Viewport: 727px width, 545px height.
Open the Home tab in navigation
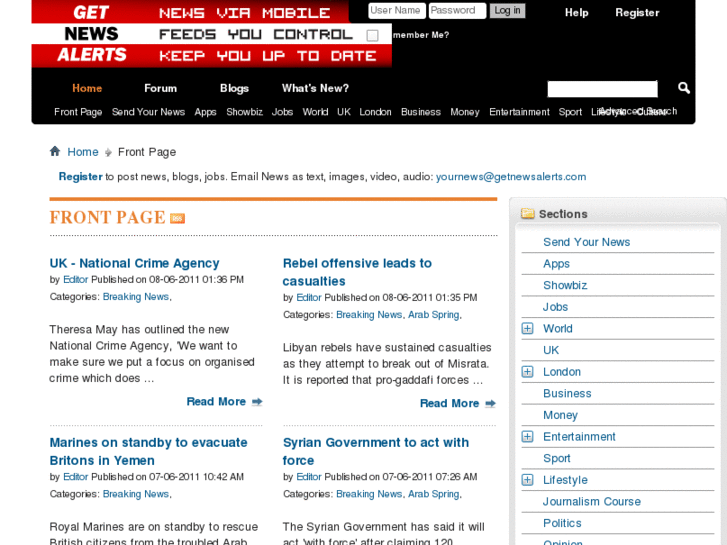87,88
